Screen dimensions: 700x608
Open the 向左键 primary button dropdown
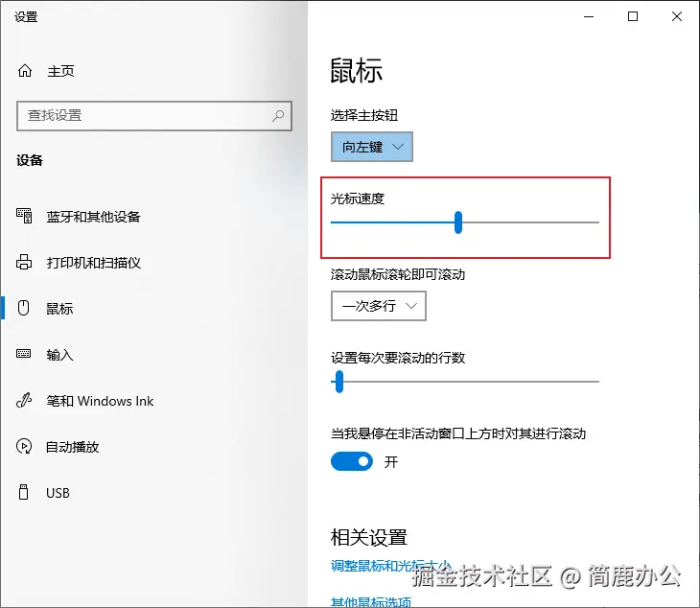click(372, 147)
